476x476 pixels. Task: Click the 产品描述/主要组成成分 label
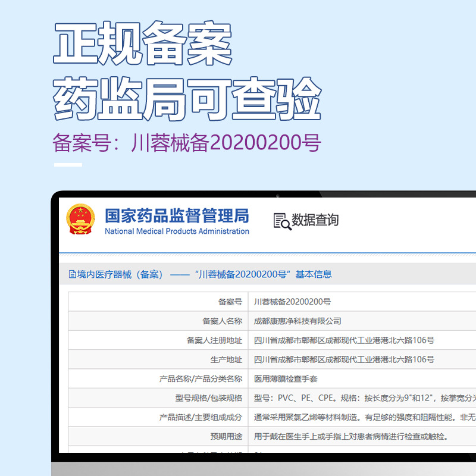click(x=201, y=418)
